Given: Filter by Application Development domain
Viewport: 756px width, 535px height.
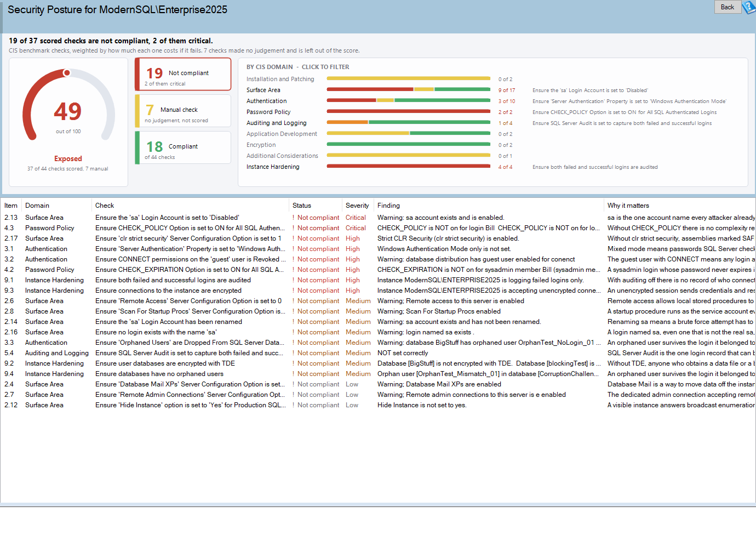Looking at the screenshot, I should [x=282, y=134].
